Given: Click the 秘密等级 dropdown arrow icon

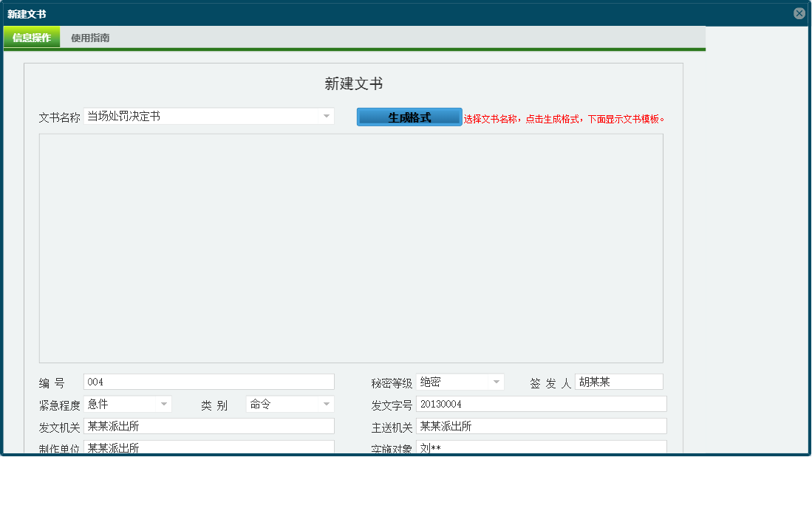Looking at the screenshot, I should tap(497, 381).
